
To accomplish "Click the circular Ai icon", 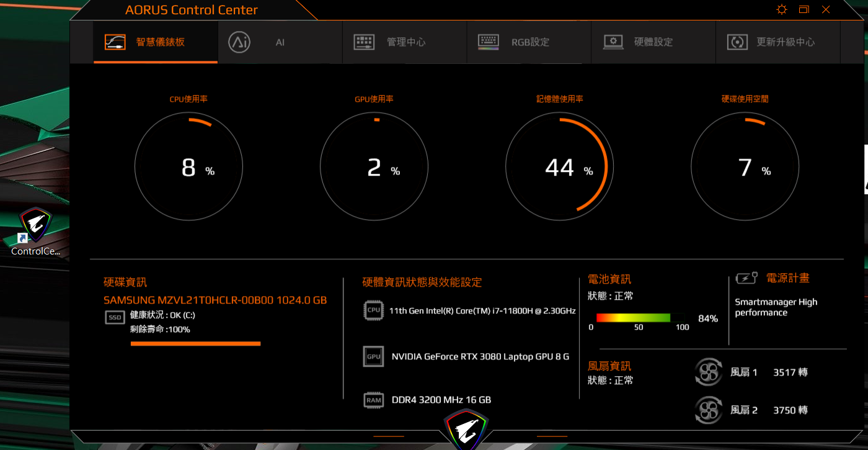I will click(239, 42).
